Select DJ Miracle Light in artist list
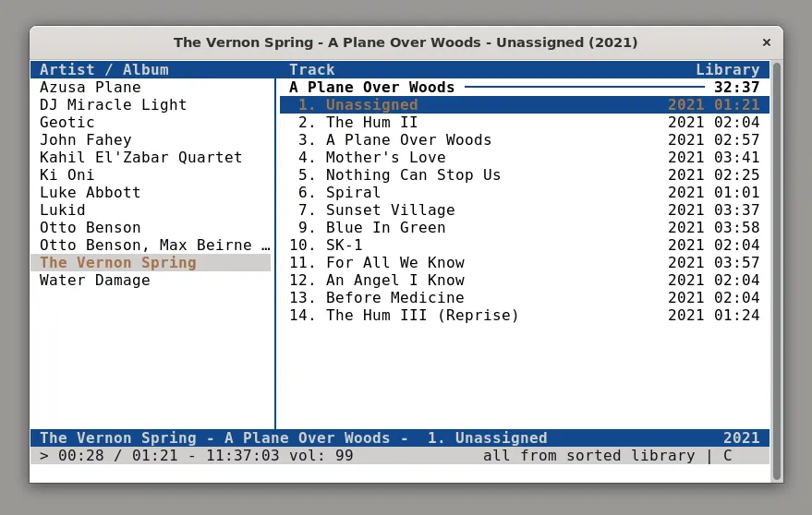812x515 pixels. click(x=113, y=105)
